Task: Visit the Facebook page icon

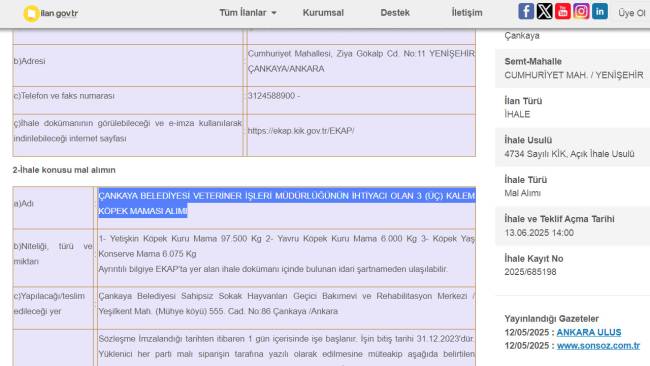Action: (x=526, y=11)
